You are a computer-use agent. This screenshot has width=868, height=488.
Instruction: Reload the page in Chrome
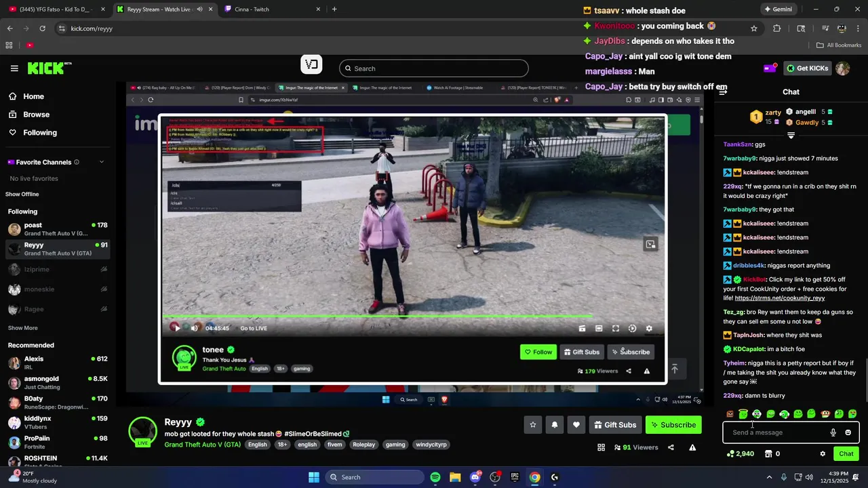tap(42, 28)
